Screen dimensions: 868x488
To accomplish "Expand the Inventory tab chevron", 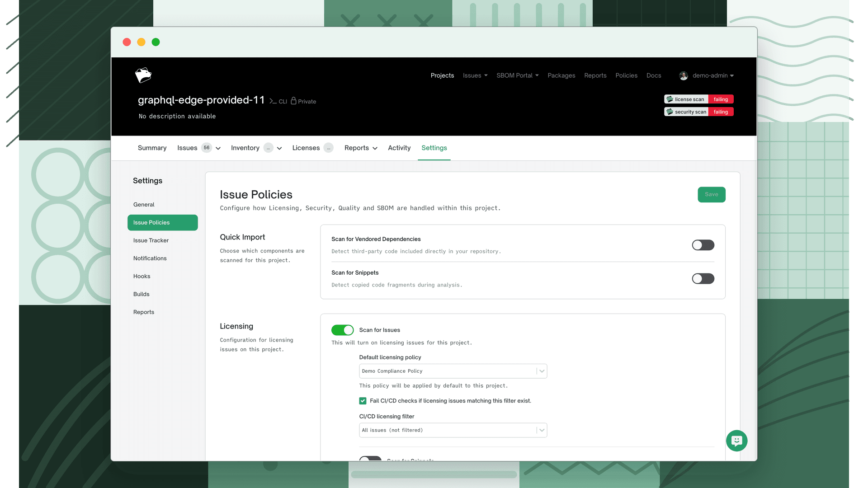I will (x=279, y=148).
